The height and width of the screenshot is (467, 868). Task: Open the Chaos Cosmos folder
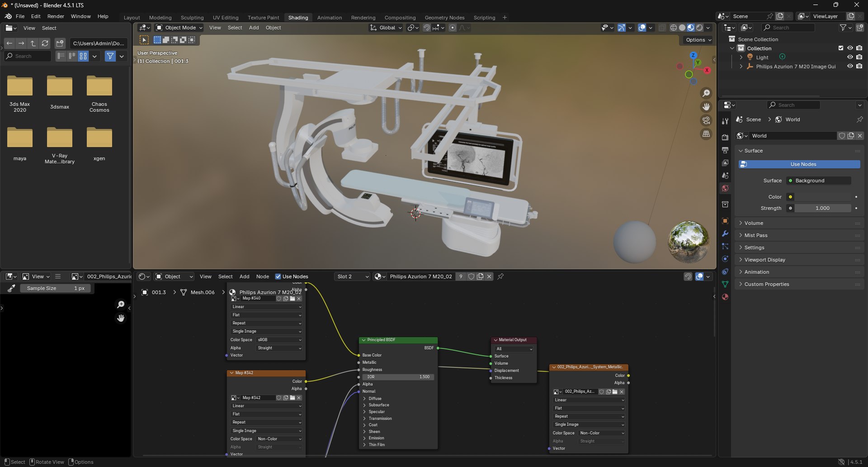coord(99,94)
